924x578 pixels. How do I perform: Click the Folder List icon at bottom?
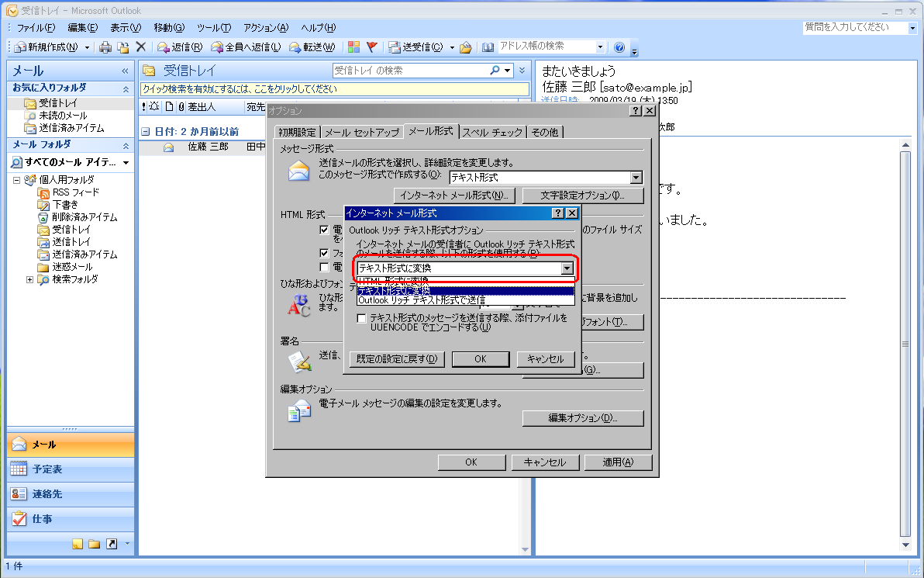95,544
